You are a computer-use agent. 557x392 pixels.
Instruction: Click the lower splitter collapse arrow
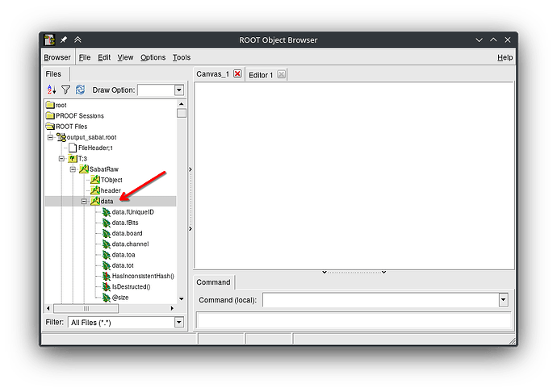click(191, 229)
